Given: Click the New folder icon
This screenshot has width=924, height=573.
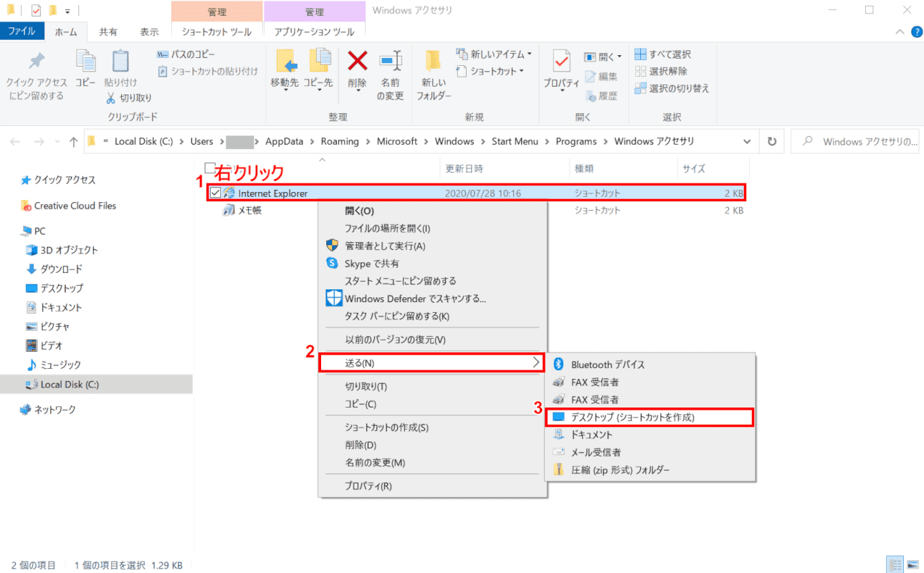Looking at the screenshot, I should 432,62.
